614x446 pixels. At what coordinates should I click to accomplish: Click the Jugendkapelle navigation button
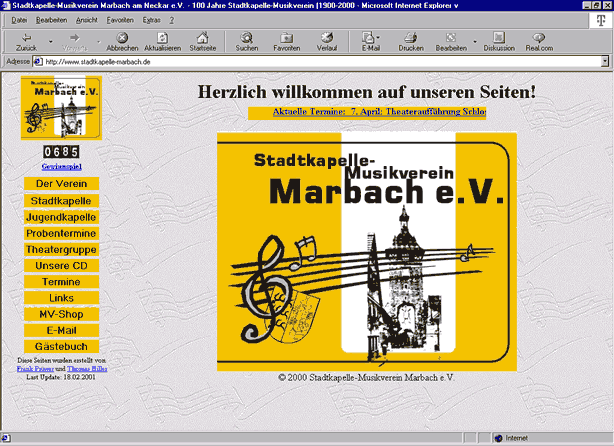(61, 217)
